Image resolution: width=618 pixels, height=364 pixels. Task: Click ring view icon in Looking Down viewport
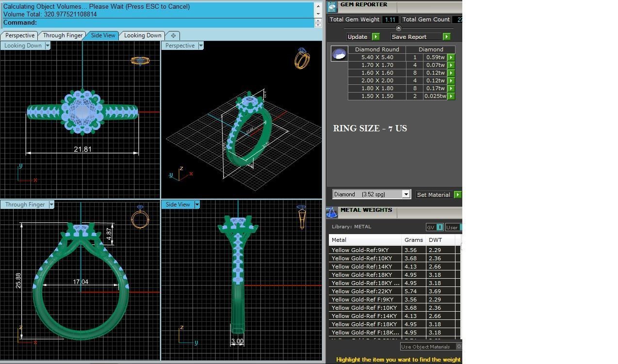click(140, 61)
